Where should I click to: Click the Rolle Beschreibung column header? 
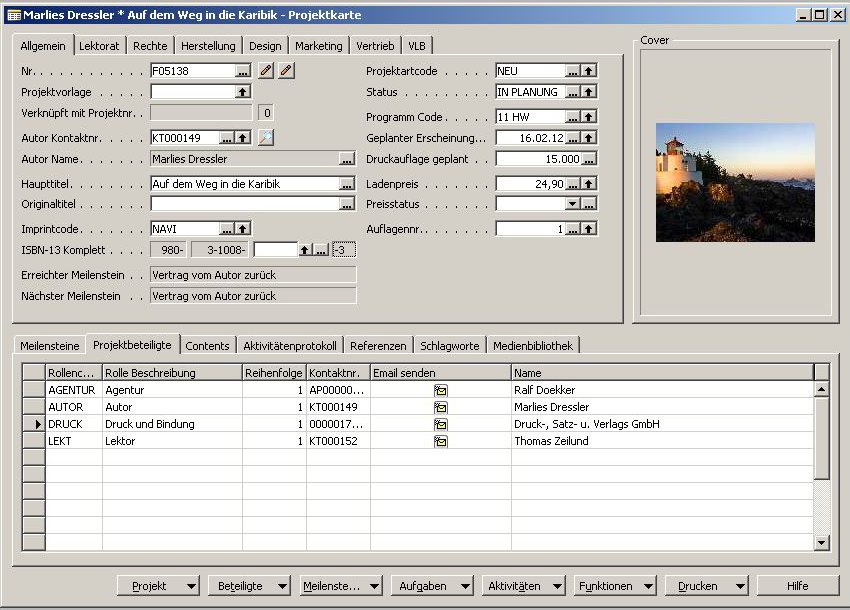click(172, 373)
